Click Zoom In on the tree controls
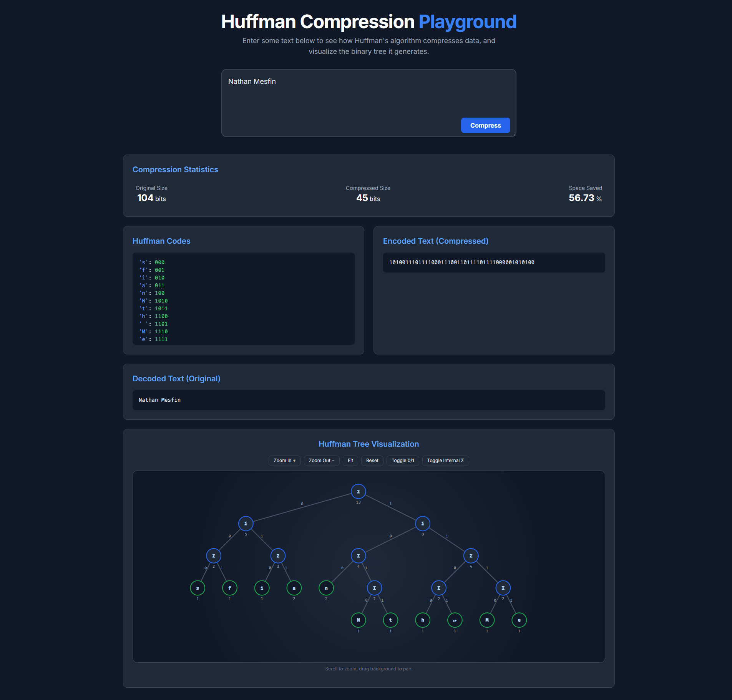The image size is (732, 700). point(284,461)
